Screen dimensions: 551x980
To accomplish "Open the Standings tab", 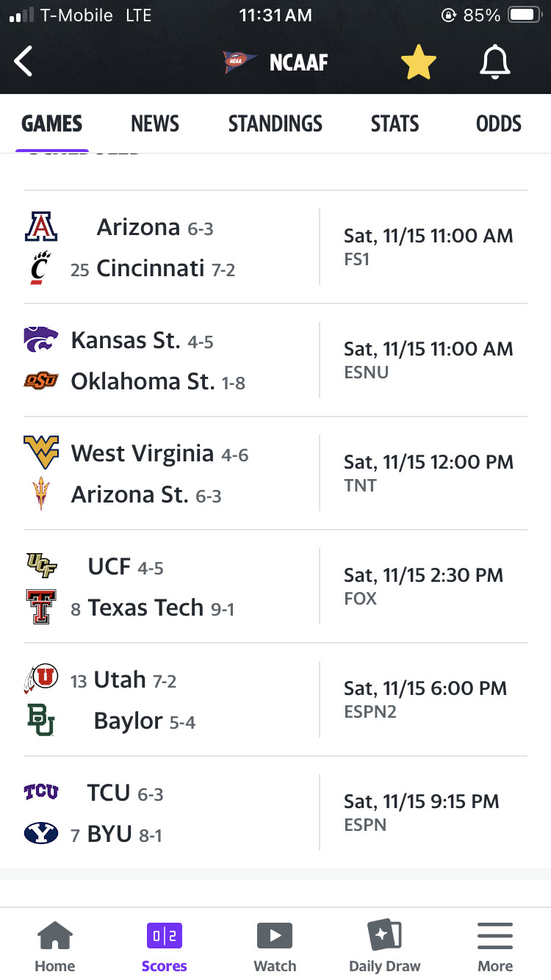I will click(x=275, y=123).
